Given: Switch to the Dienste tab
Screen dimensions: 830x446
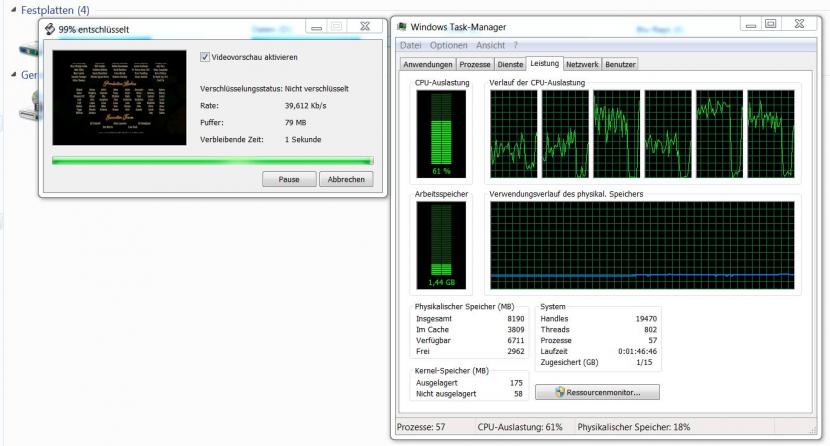Looking at the screenshot, I should pyautogui.click(x=510, y=64).
